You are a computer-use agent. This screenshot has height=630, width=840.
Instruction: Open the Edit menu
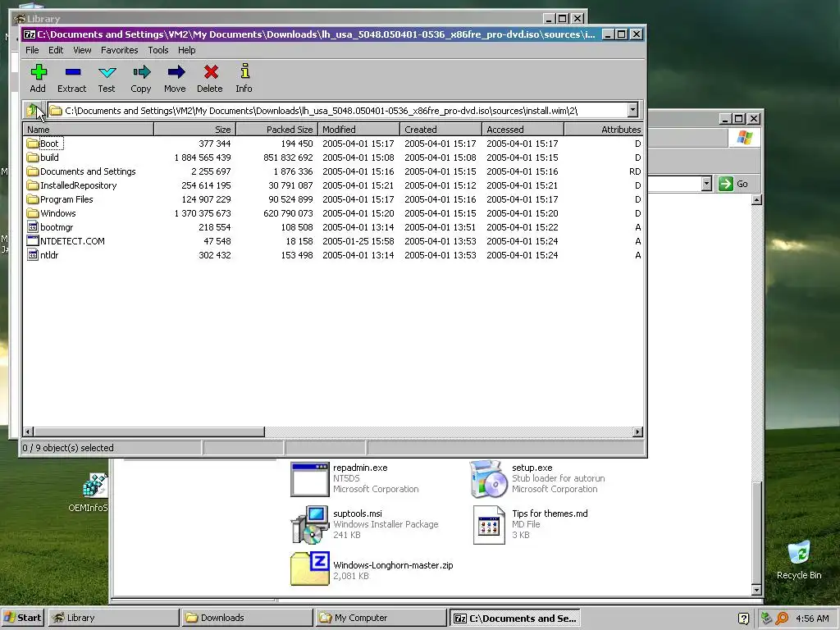coord(56,50)
